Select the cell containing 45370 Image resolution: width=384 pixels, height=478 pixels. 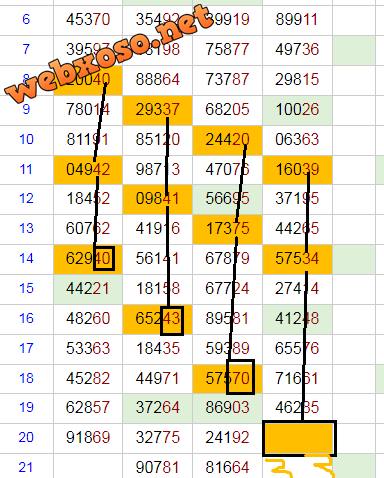click(x=88, y=19)
